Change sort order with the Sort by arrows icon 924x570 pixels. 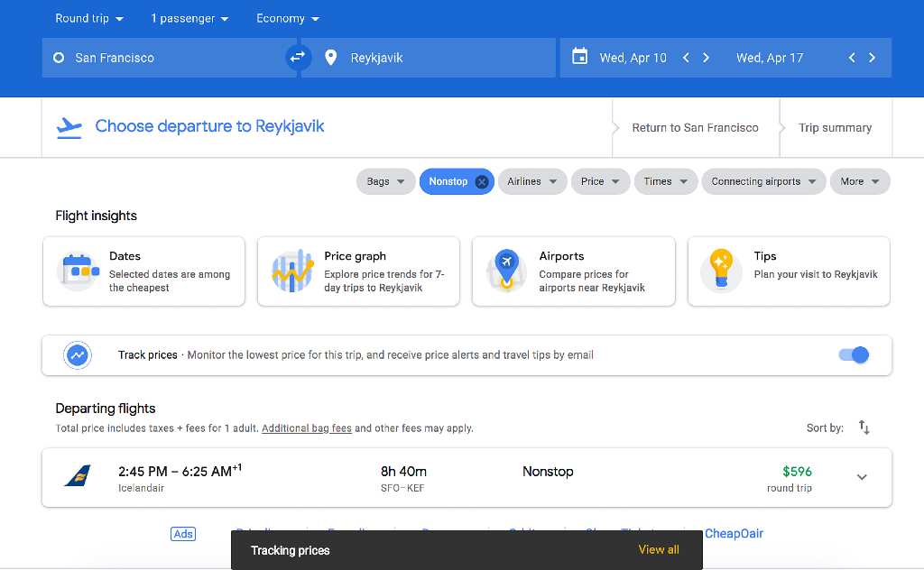pos(864,427)
